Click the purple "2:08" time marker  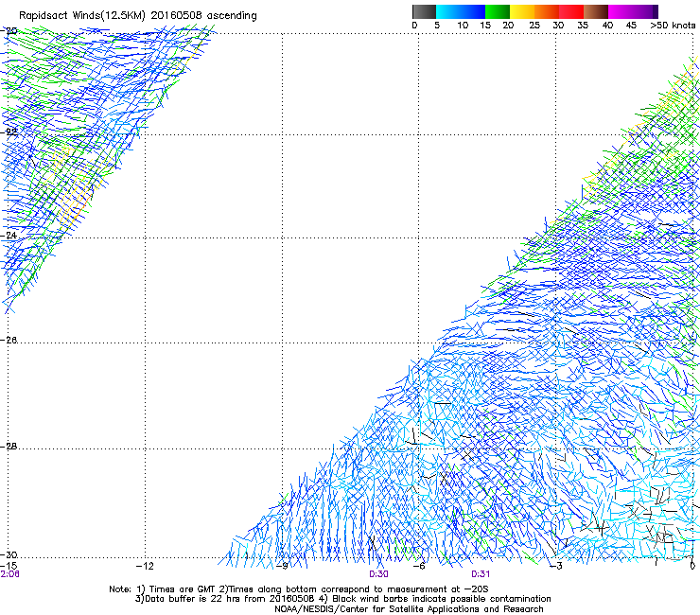point(9,574)
